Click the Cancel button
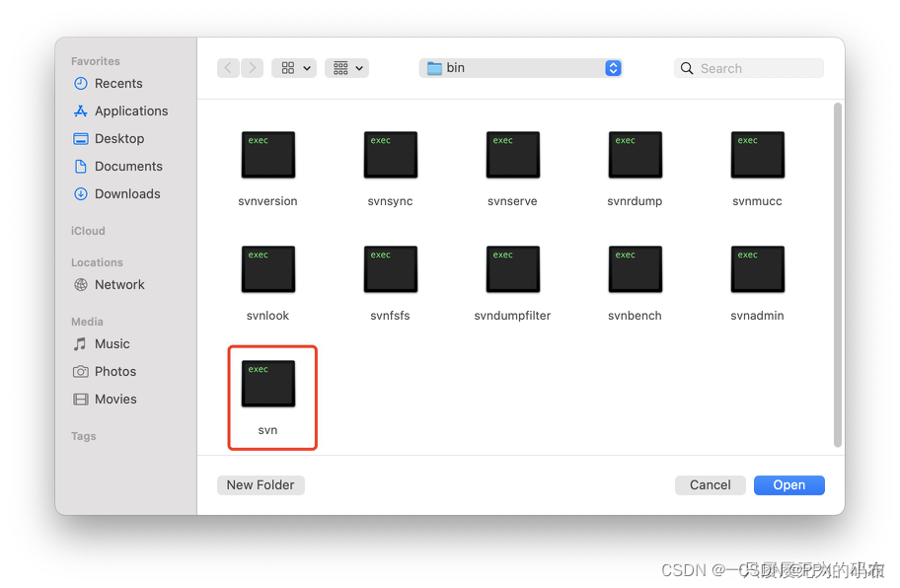Screen dimensions: 900x588 (x=710, y=484)
